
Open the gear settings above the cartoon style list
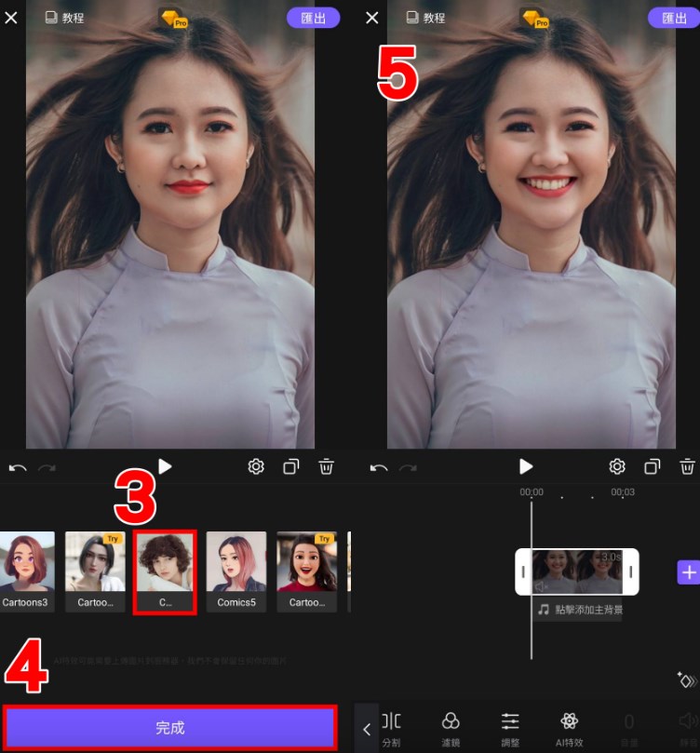256,466
